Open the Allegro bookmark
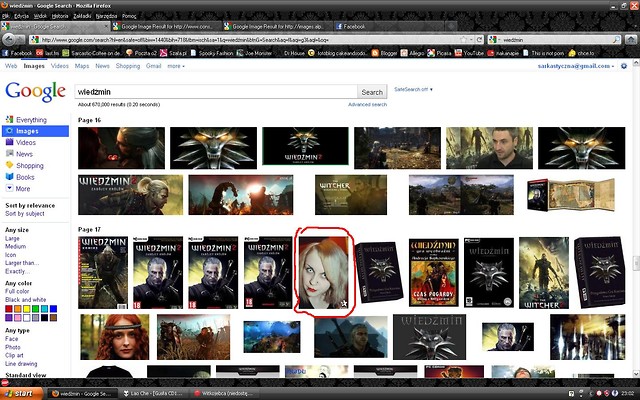The image size is (640, 400). pyautogui.click(x=412, y=53)
